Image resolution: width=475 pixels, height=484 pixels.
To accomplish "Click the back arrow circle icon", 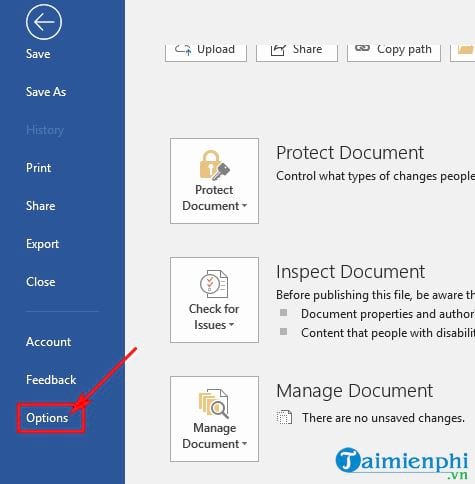I will (44, 22).
